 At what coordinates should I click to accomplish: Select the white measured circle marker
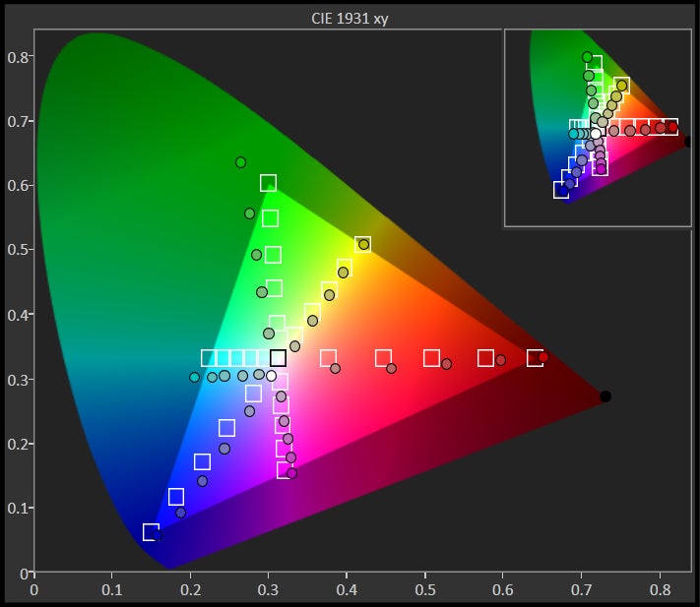pyautogui.click(x=271, y=376)
